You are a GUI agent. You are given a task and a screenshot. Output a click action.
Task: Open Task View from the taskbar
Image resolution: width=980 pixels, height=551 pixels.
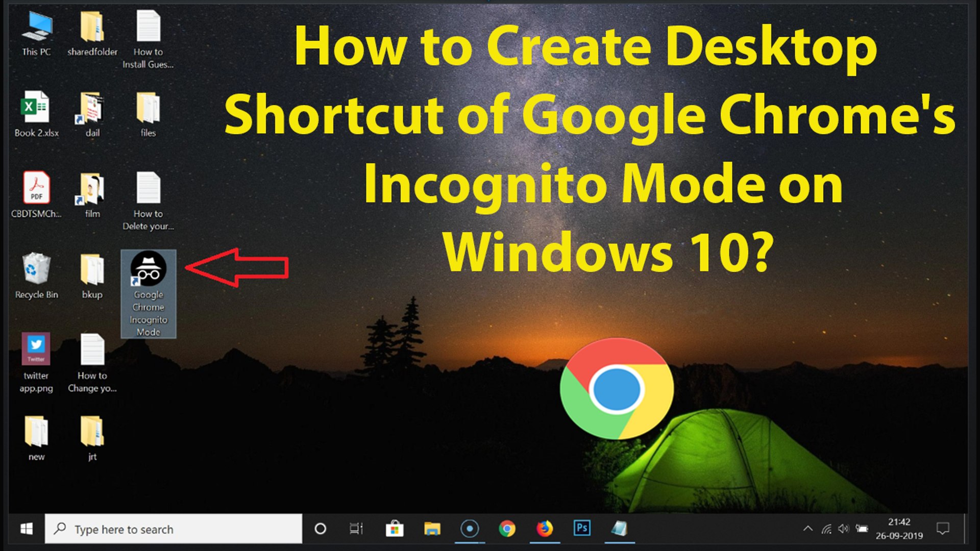[x=356, y=529]
